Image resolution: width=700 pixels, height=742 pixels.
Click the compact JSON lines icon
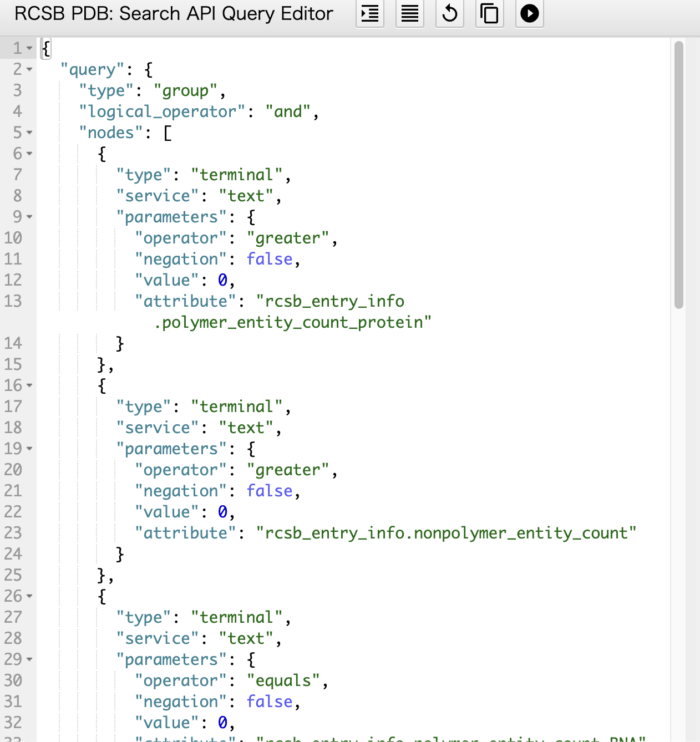coord(410,13)
